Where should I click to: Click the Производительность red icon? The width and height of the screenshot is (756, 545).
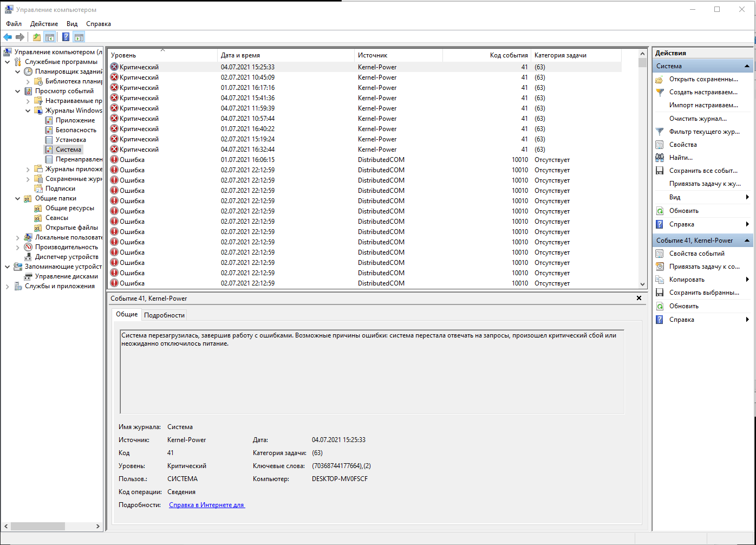tap(28, 247)
